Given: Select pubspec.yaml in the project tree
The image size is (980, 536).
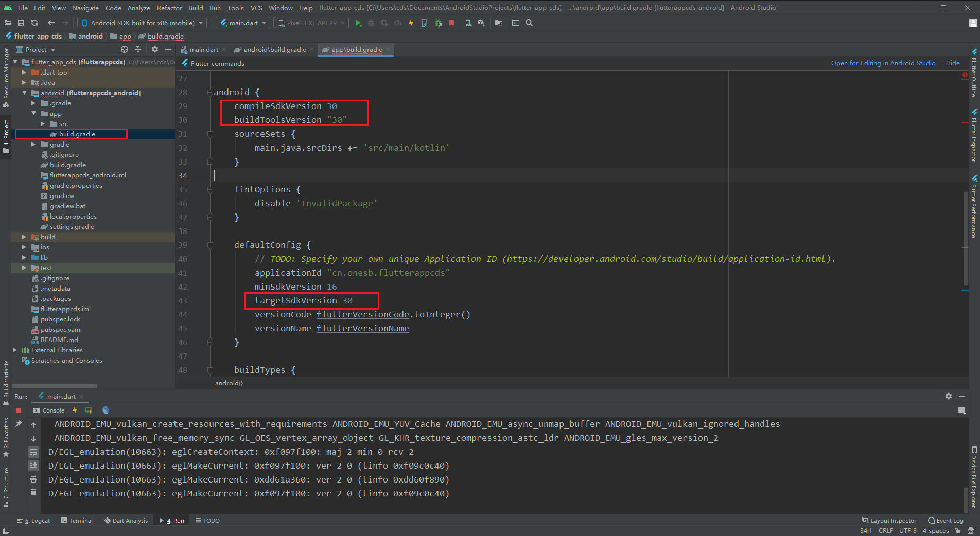Looking at the screenshot, I should tap(61, 330).
